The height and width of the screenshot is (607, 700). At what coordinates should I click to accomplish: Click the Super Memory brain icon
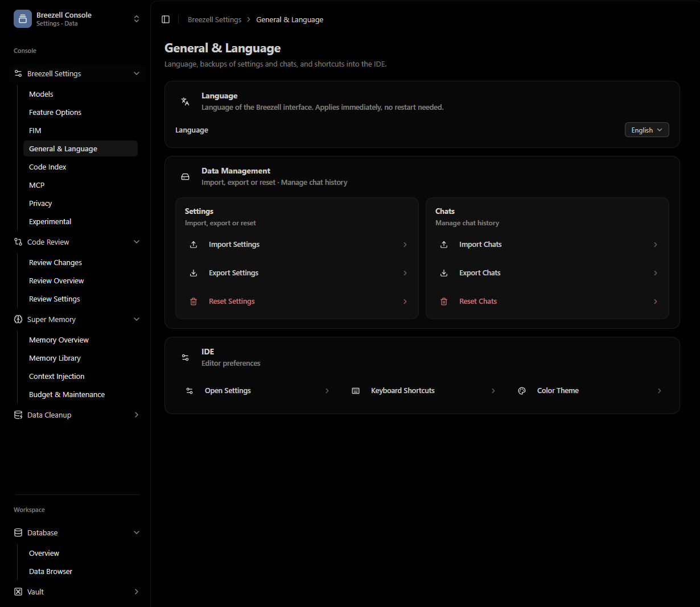(x=18, y=319)
